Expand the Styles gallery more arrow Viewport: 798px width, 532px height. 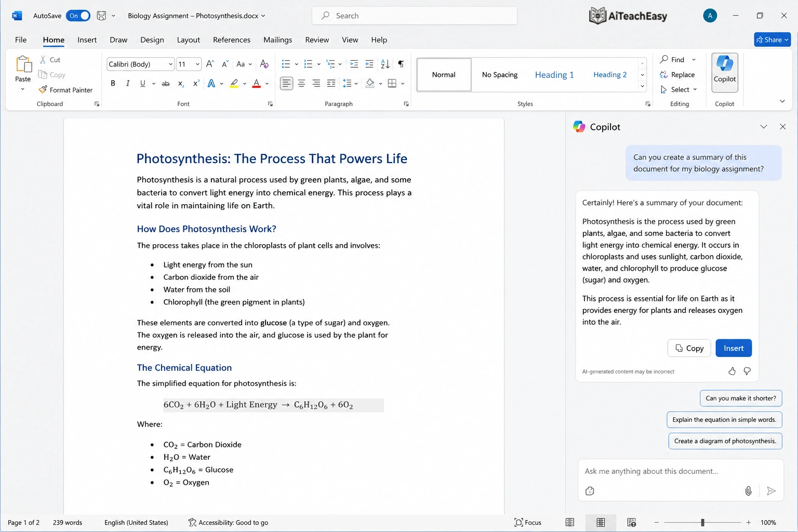643,87
